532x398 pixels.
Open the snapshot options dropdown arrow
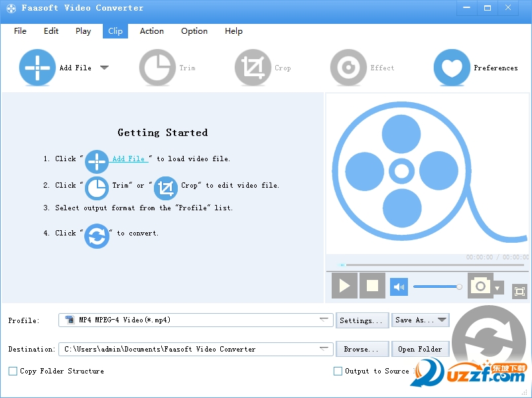click(x=498, y=289)
